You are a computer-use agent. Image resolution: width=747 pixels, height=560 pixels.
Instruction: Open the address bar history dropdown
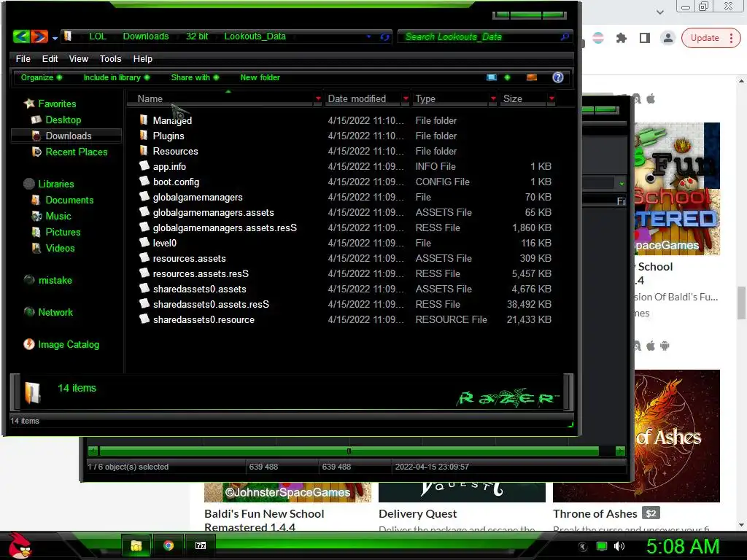(x=368, y=36)
